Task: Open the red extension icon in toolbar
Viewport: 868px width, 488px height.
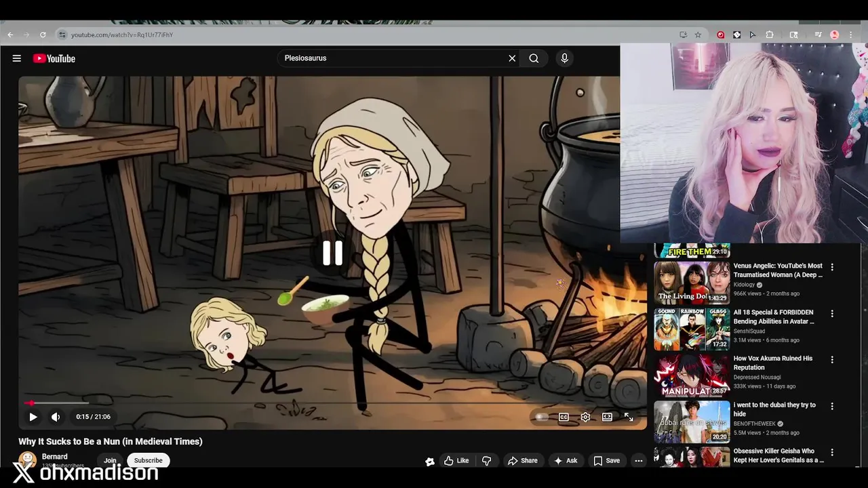Action: (721, 35)
